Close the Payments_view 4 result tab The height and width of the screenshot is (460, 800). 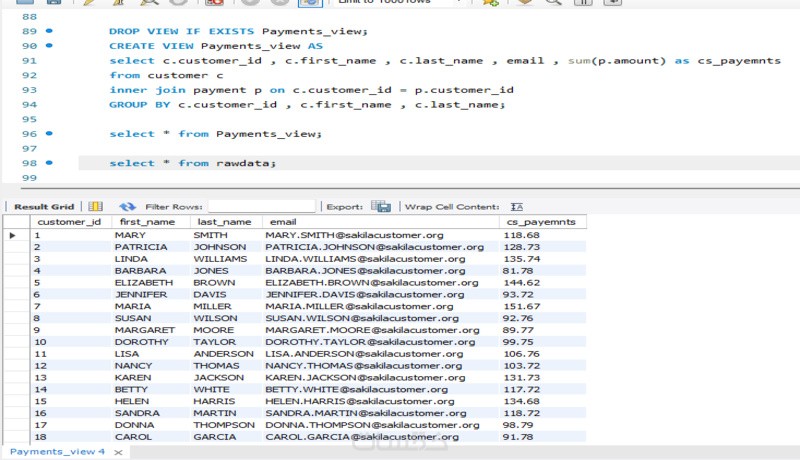pyautogui.click(x=118, y=452)
